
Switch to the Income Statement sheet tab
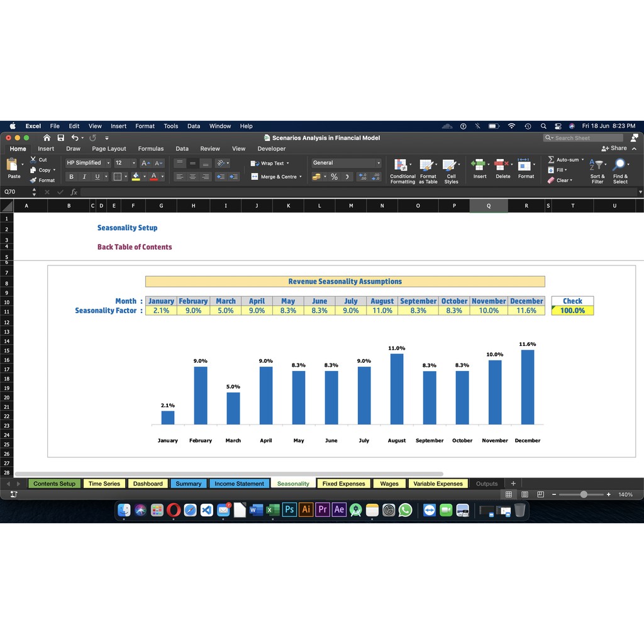coord(239,484)
